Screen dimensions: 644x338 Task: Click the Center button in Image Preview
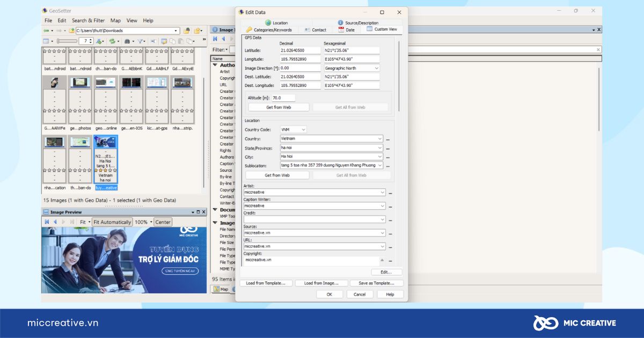(x=163, y=222)
